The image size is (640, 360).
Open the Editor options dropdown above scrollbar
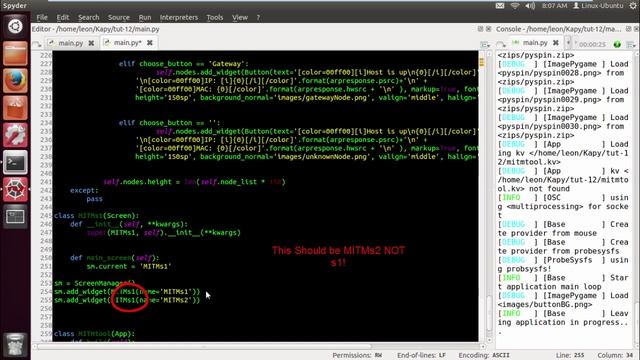pos(485,44)
